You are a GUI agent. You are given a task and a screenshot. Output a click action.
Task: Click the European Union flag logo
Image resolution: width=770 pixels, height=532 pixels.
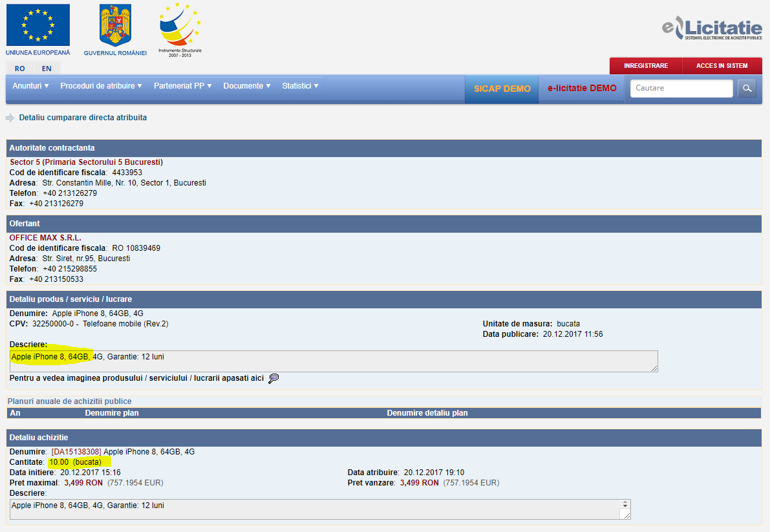click(37, 25)
